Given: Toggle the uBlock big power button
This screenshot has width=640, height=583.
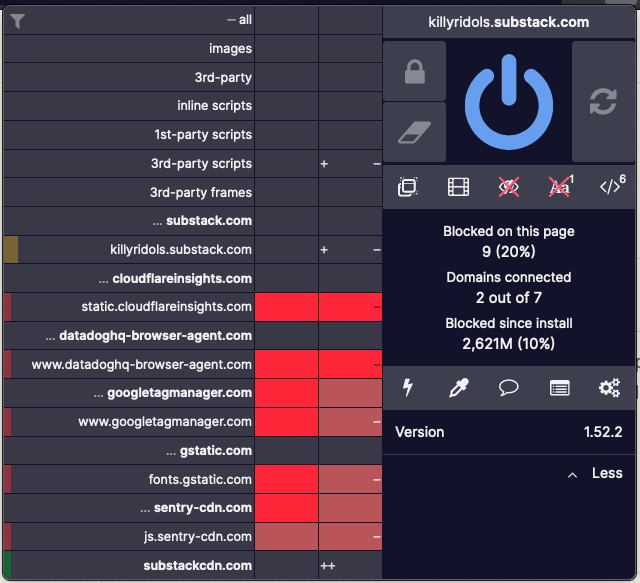Looking at the screenshot, I should 509,102.
